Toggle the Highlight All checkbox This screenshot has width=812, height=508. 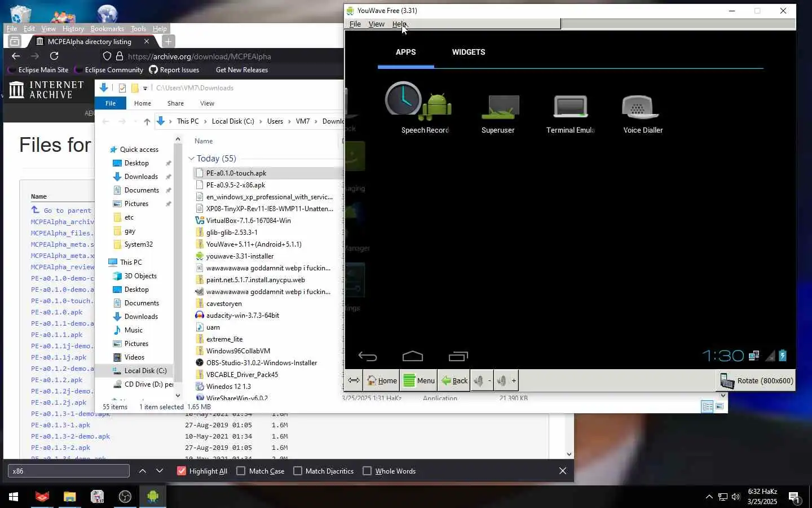(182, 471)
